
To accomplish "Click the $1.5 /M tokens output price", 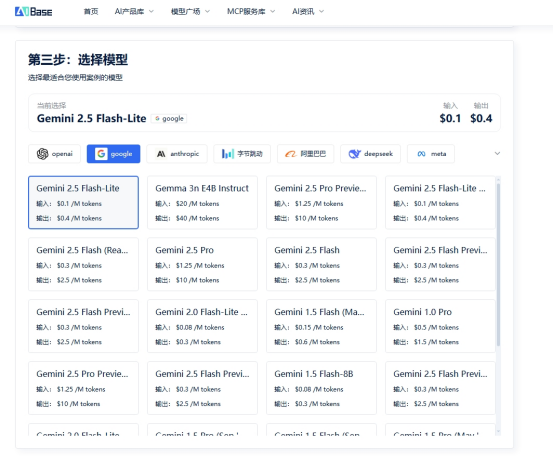I will pyautogui.click(x=436, y=342).
